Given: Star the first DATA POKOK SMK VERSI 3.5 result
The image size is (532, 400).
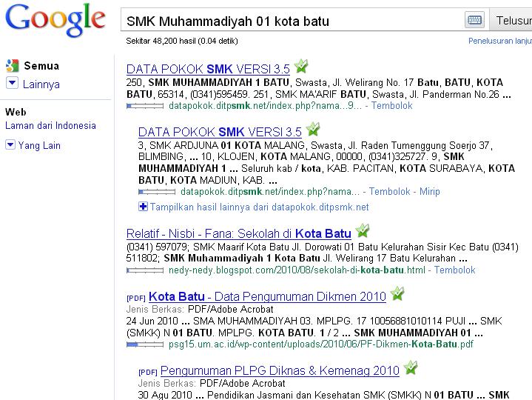Looking at the screenshot, I should click(301, 66).
